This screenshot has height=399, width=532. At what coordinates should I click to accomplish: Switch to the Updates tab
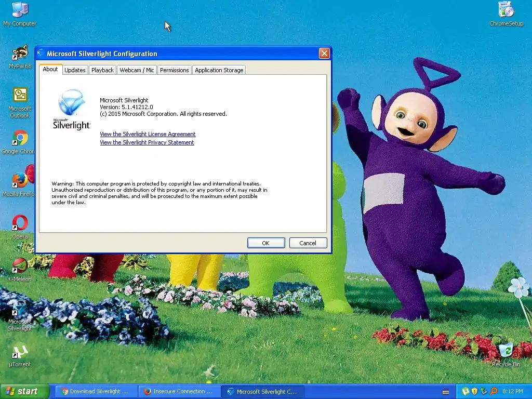[75, 70]
